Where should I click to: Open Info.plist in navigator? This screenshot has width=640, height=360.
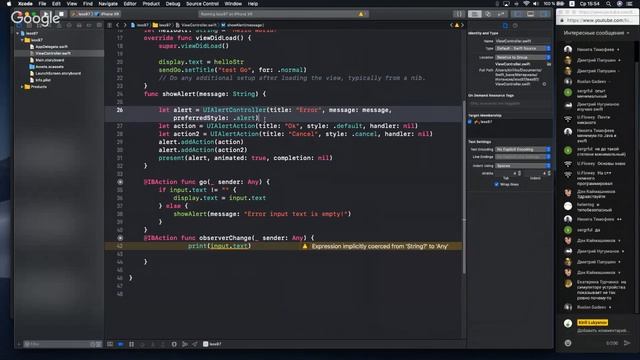(x=43, y=80)
